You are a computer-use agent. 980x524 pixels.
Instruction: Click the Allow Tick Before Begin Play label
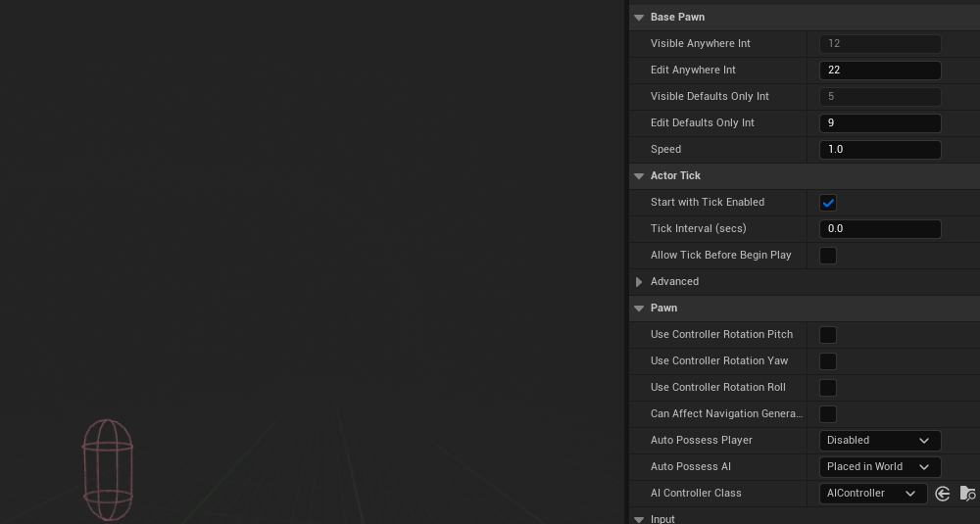[x=720, y=256]
